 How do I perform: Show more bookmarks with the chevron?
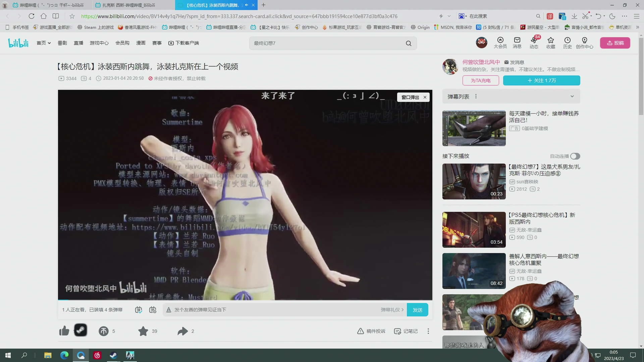coord(637,27)
